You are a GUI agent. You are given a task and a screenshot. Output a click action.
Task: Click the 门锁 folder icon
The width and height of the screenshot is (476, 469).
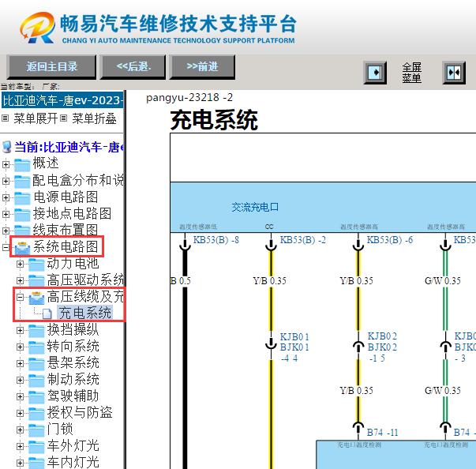coord(36,430)
